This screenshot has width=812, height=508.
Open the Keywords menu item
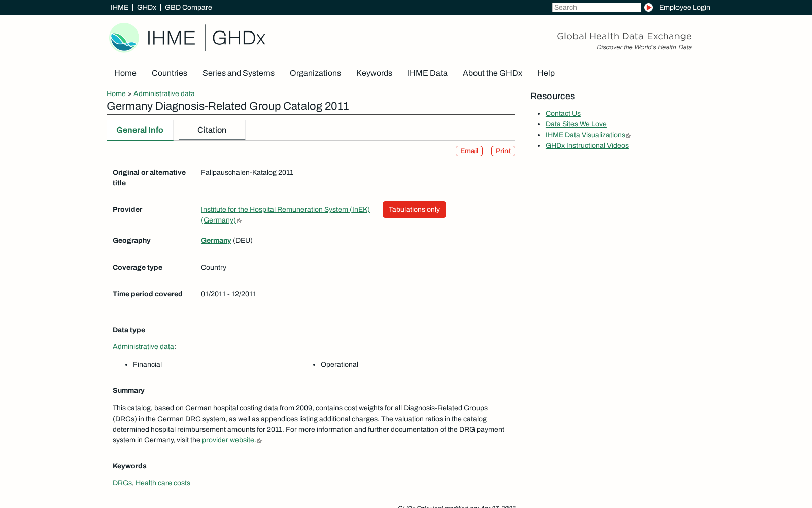374,73
